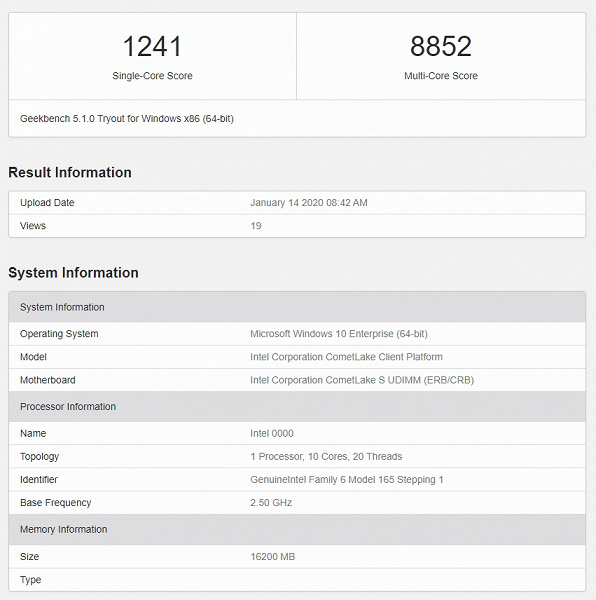Click the Geekbench 5.1.0 Tryout version text
Viewport: 596px width, 600px height.
pos(127,119)
